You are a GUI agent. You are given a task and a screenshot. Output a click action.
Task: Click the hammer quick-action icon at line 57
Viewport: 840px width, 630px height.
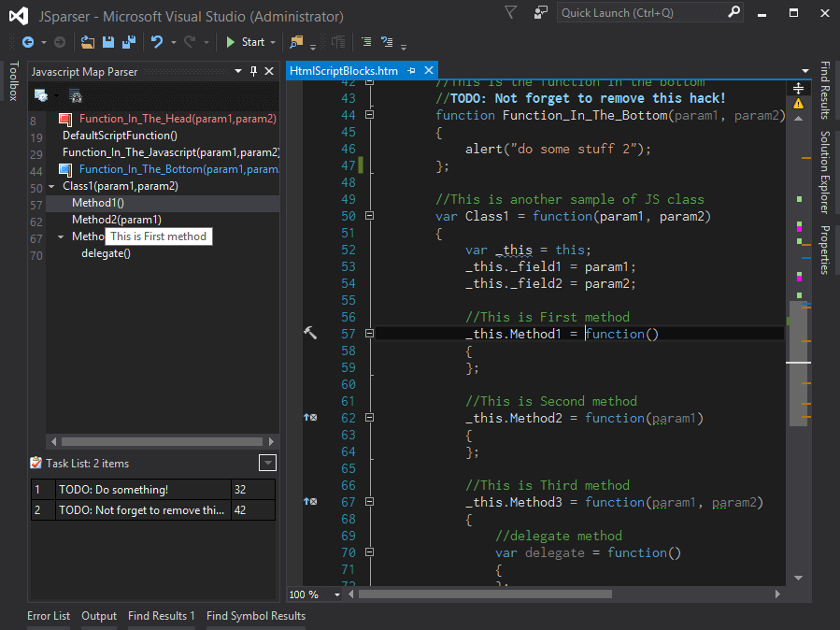pyautogui.click(x=310, y=333)
